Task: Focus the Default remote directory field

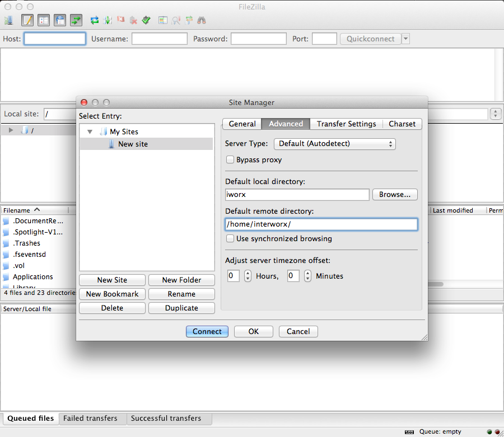Action: [x=321, y=224]
